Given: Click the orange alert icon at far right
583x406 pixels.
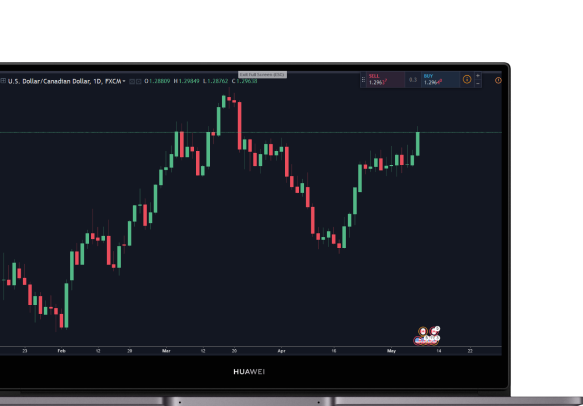Looking at the screenshot, I should click(498, 80).
